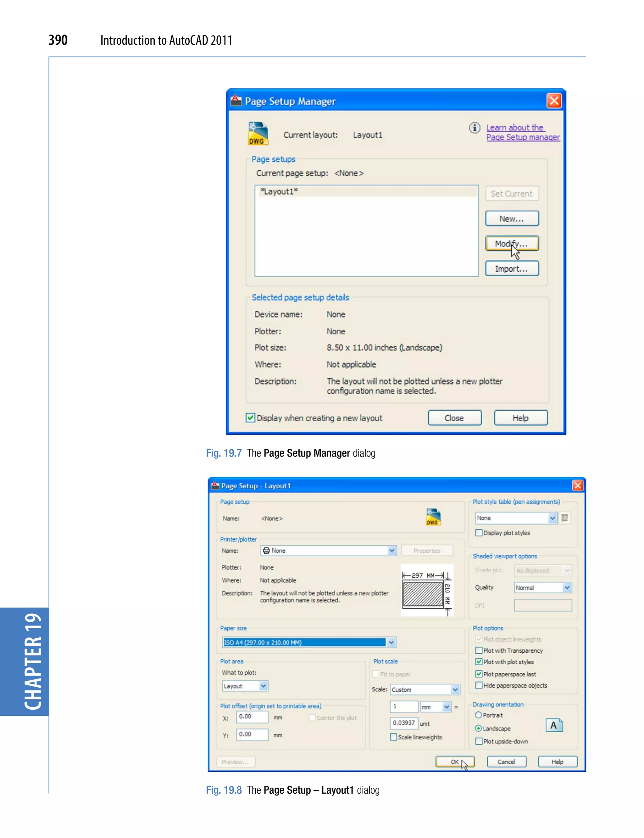
Task: Click the unit field showing 0.03937
Action: (x=404, y=723)
